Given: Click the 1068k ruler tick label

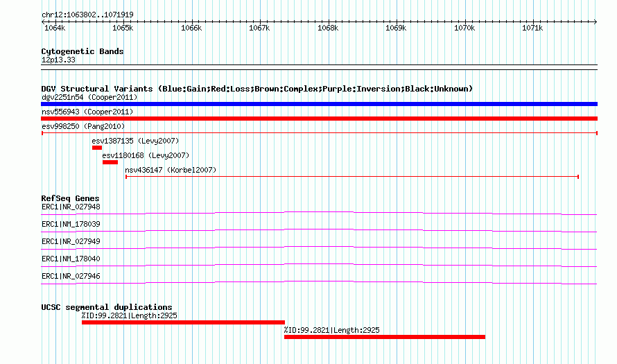Looking at the screenshot, I should tap(328, 28).
